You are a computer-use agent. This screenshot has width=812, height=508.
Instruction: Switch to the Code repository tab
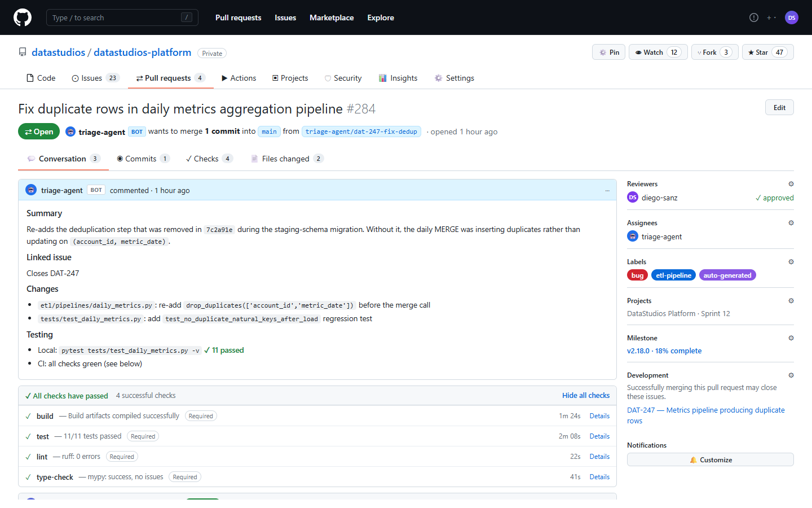[41, 78]
